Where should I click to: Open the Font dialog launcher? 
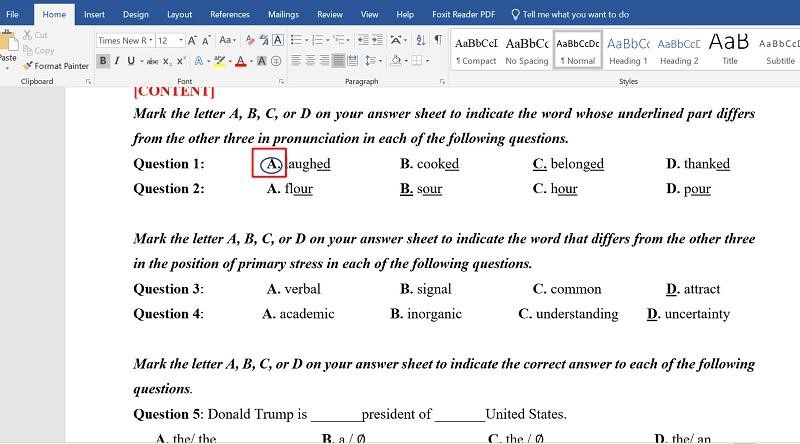click(281, 82)
